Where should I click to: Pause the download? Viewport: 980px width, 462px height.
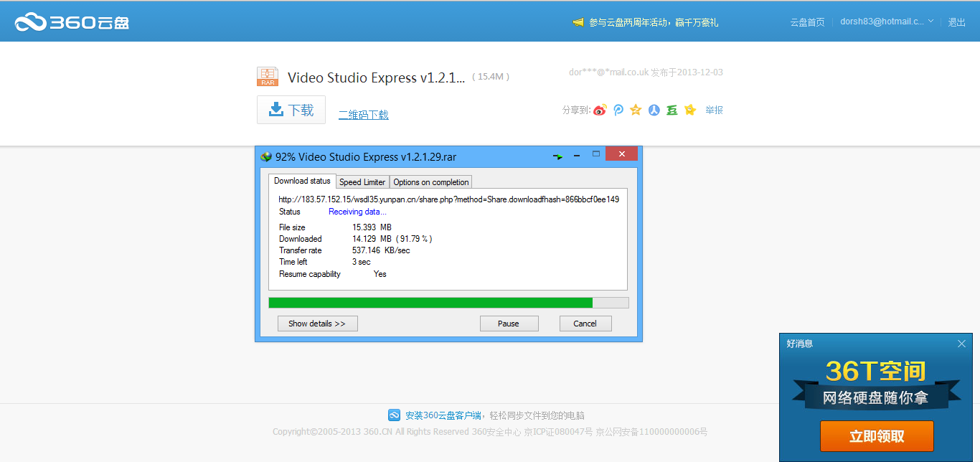point(509,324)
